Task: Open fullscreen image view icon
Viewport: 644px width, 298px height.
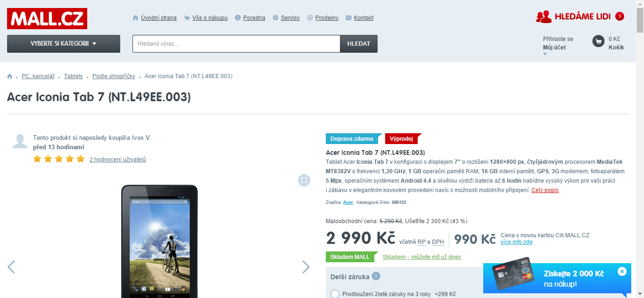Action: click(x=304, y=180)
